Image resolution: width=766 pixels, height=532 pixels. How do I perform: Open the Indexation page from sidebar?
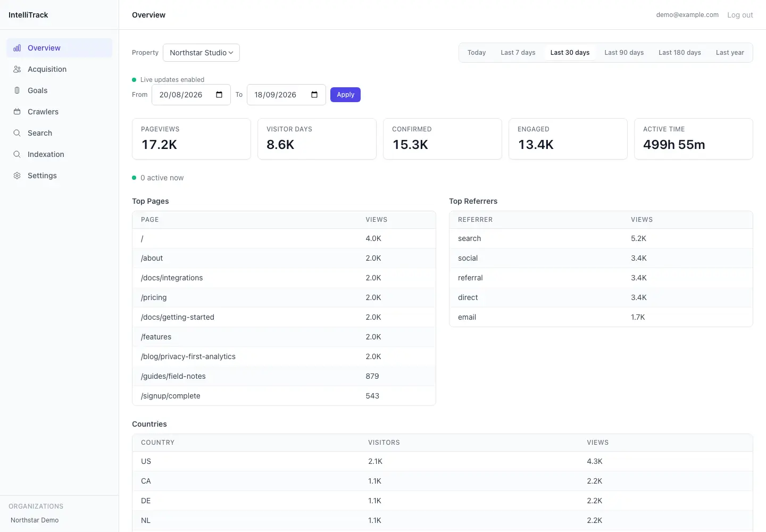[x=60, y=154]
